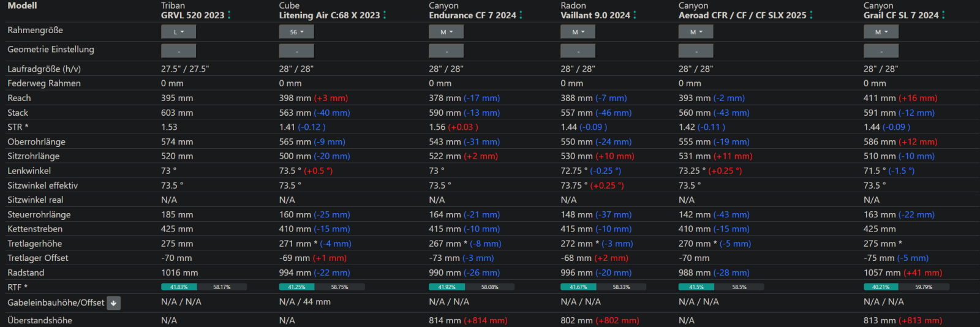Open frame size dropdown for Triban GRVL 520

tap(178, 32)
